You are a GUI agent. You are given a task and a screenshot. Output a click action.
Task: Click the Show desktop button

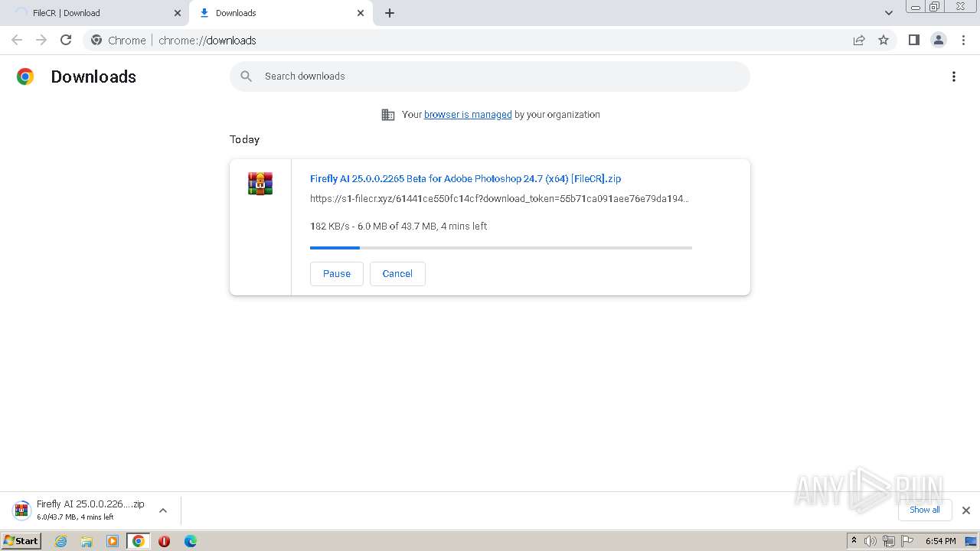(x=972, y=541)
